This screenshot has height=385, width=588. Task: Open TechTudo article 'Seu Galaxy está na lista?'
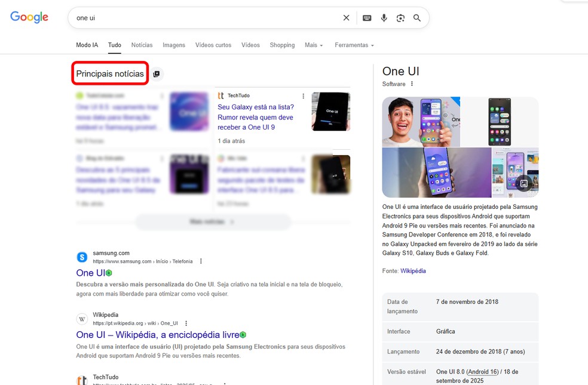click(x=256, y=117)
